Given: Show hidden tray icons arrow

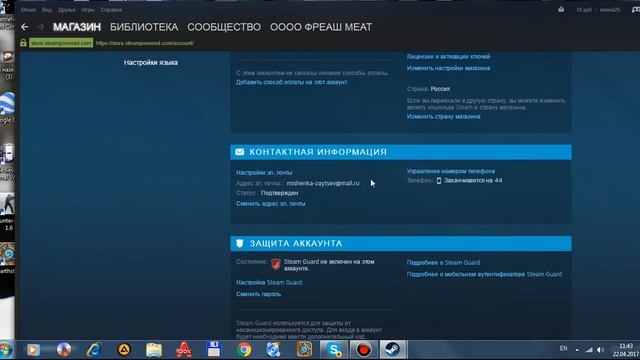Looking at the screenshot, I should (x=577, y=350).
